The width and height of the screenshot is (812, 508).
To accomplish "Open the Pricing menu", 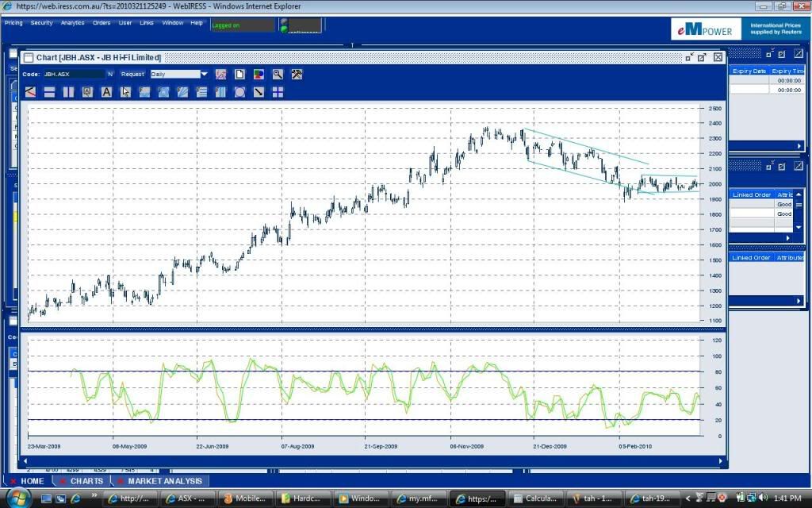I will pyautogui.click(x=13, y=23).
